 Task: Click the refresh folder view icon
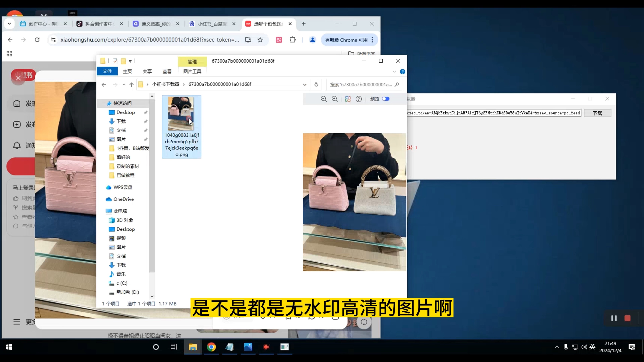(x=316, y=84)
